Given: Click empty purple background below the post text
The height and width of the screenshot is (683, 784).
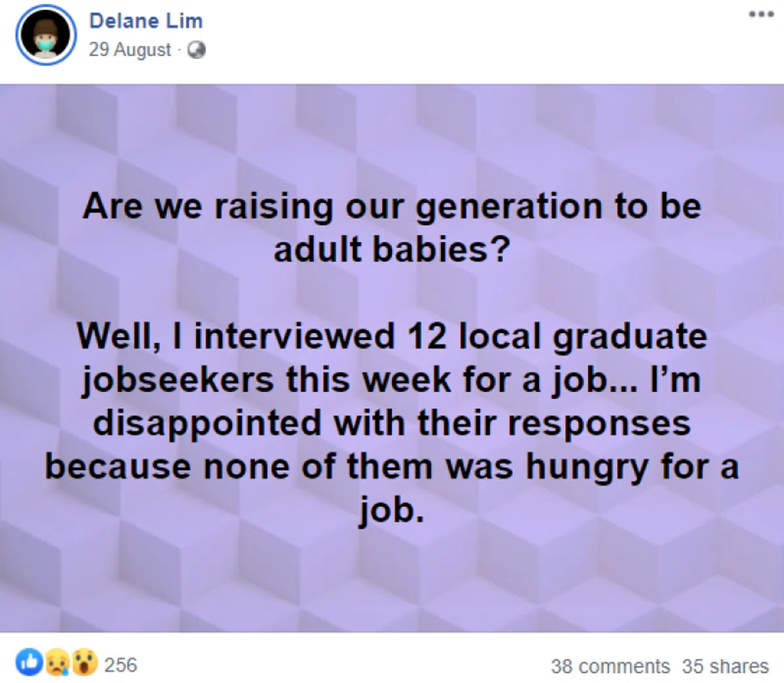Looking at the screenshot, I should [x=392, y=582].
